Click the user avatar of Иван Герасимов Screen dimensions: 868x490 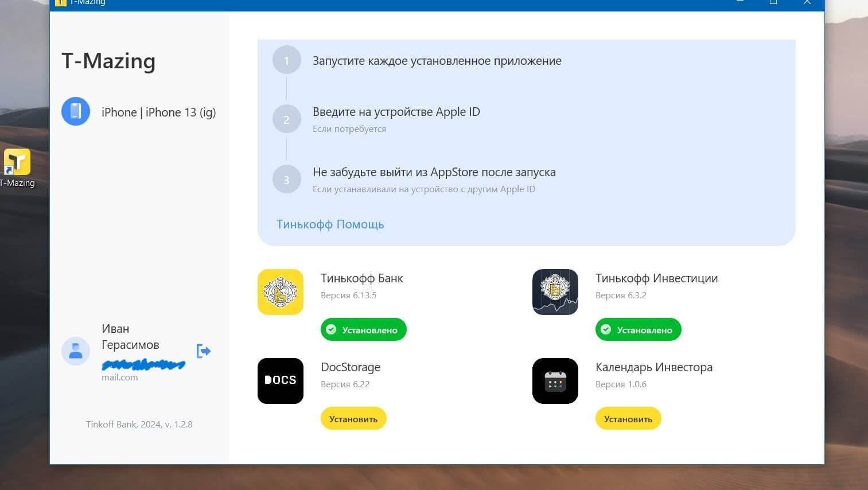click(x=76, y=351)
